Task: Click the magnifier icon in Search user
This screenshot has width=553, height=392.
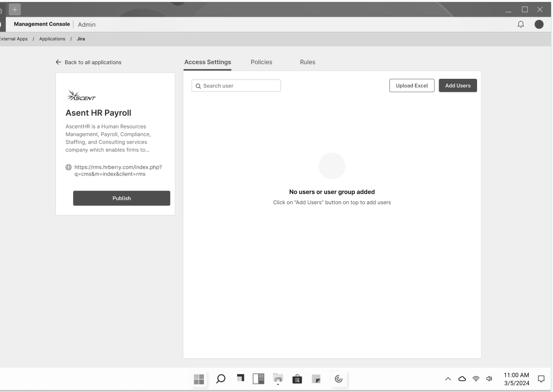Action: point(198,86)
